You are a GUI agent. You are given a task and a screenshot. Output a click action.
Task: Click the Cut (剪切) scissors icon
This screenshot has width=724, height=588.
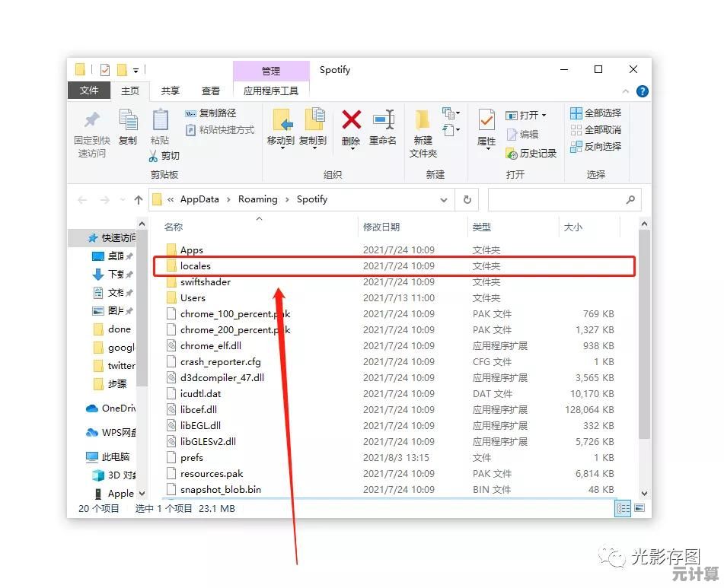tap(153, 156)
